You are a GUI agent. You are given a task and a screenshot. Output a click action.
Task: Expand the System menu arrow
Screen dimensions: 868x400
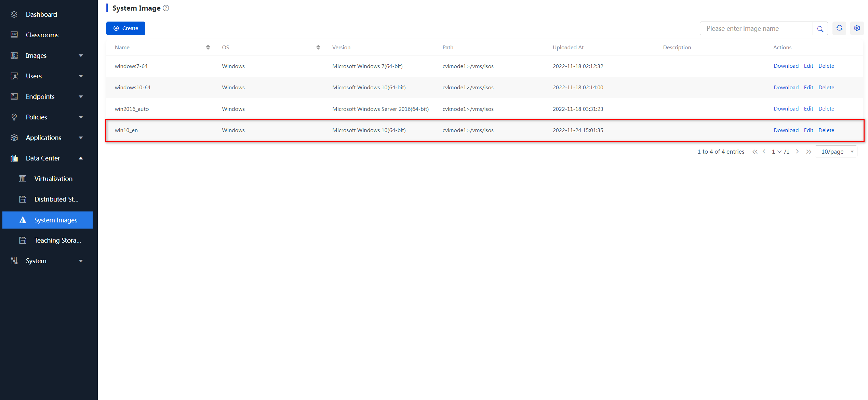coord(81,261)
